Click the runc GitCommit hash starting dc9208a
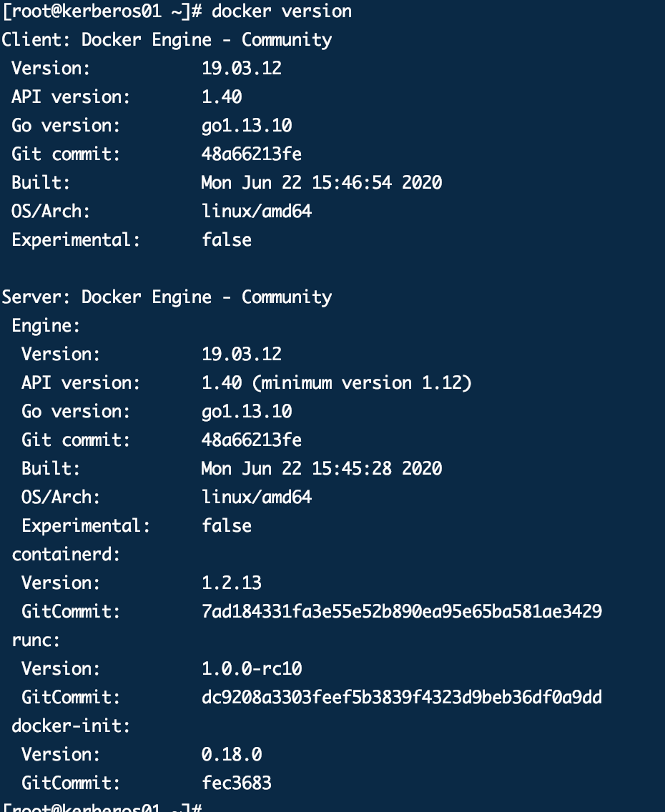 click(x=401, y=698)
